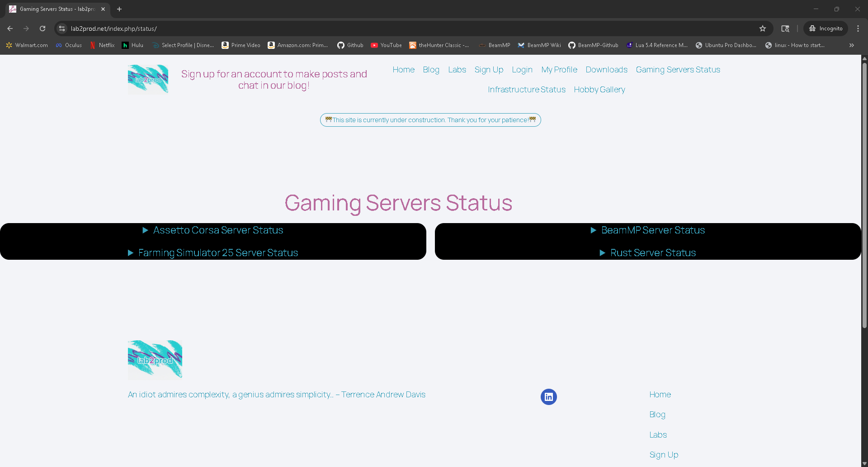This screenshot has height=467, width=868.
Task: Click 'Sign up for an account' header text
Action: (274, 80)
